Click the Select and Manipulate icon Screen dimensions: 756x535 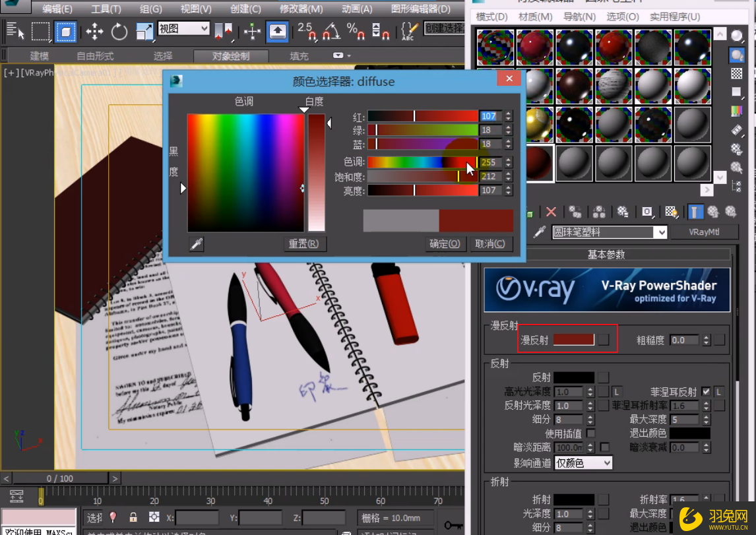point(252,32)
